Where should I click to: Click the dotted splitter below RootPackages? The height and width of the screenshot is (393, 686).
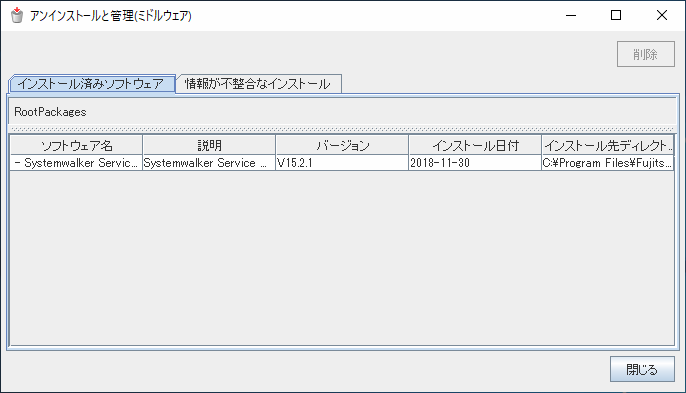[343, 130]
